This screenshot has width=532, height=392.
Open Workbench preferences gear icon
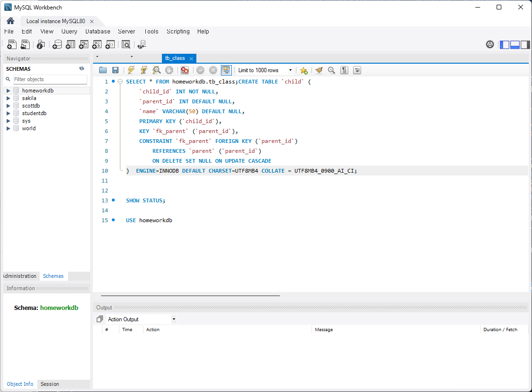pyautogui.click(x=490, y=44)
